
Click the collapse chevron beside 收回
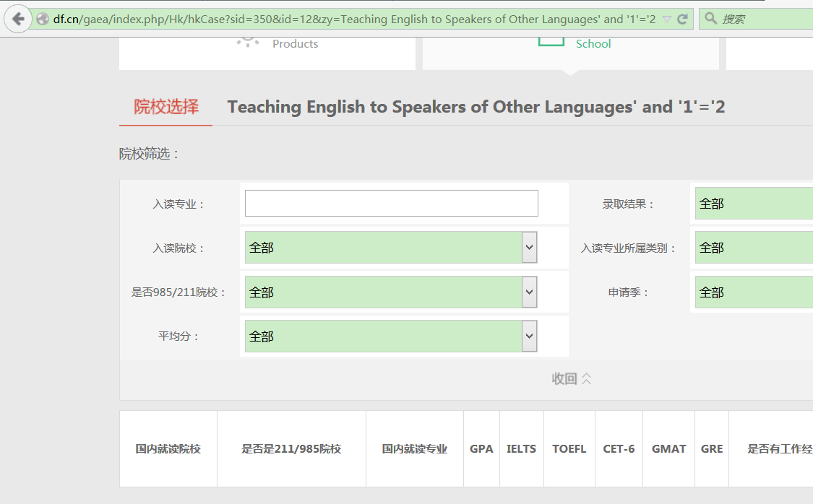coord(586,378)
